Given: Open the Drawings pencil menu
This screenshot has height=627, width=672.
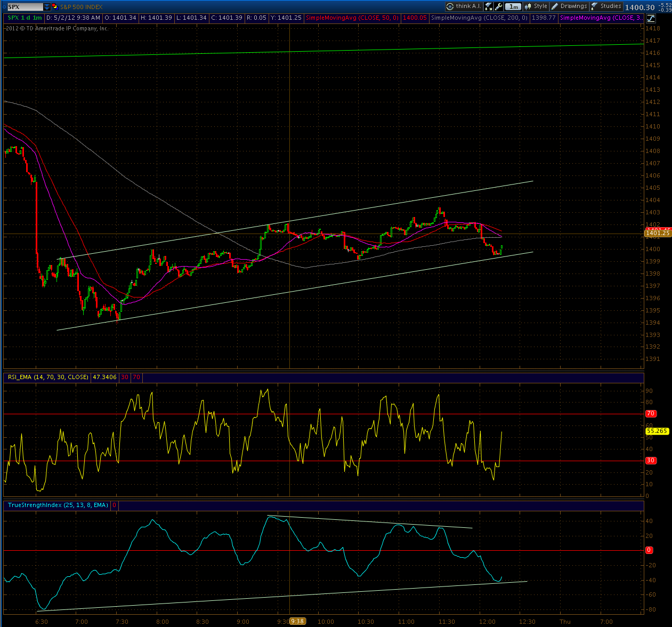Looking at the screenshot, I should 569,6.
